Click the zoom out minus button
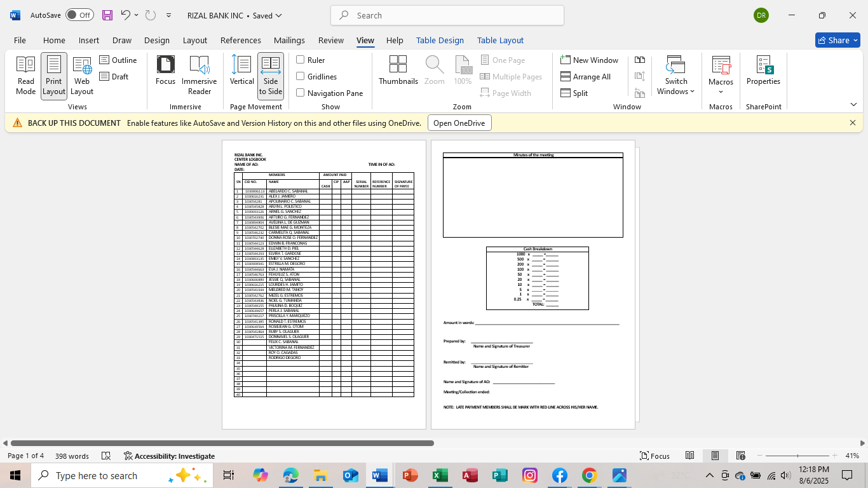This screenshot has width=868, height=488. (759, 456)
